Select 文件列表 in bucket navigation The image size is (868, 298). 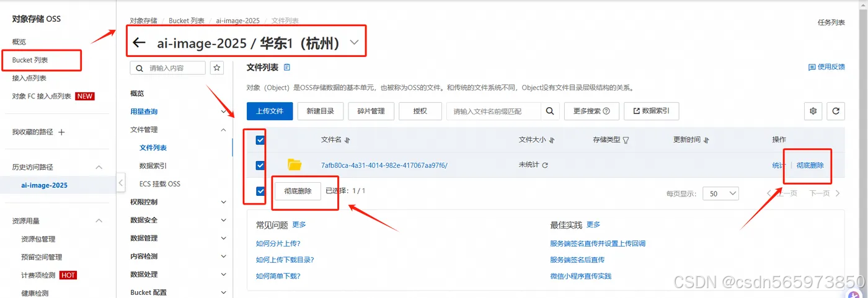(153, 147)
